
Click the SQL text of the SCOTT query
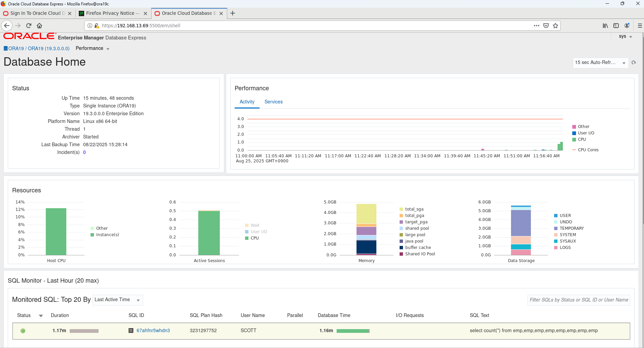(534, 330)
